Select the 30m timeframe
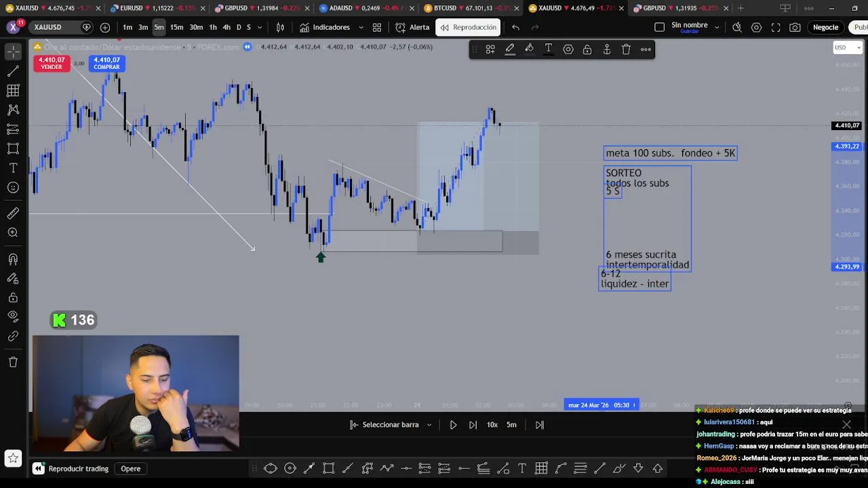This screenshot has height=488, width=868. click(x=196, y=27)
